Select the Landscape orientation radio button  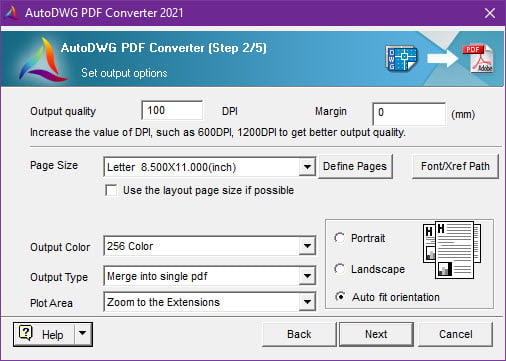click(339, 268)
